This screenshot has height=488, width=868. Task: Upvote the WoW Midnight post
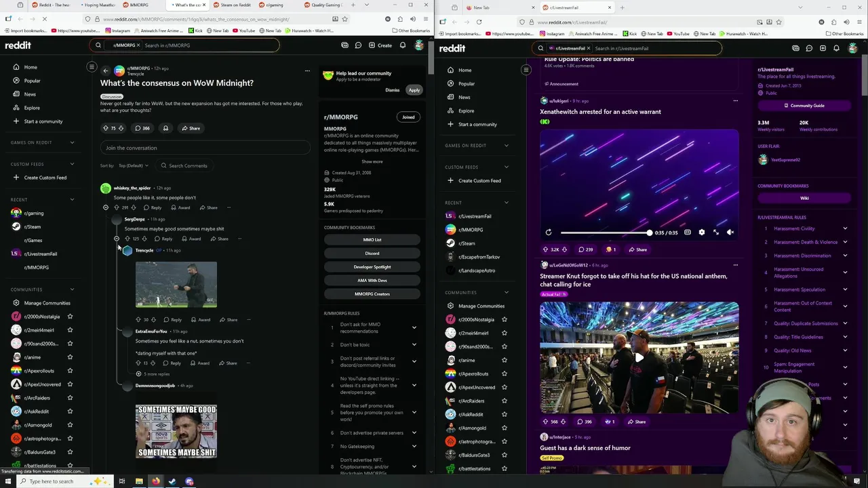click(105, 128)
